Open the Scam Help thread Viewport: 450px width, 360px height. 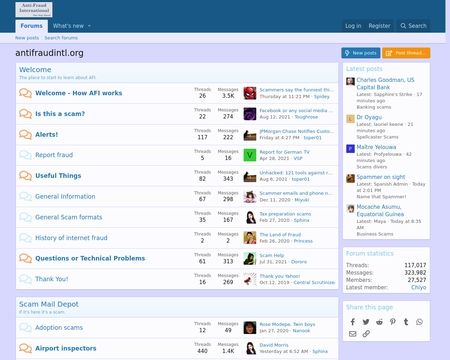(x=272, y=255)
